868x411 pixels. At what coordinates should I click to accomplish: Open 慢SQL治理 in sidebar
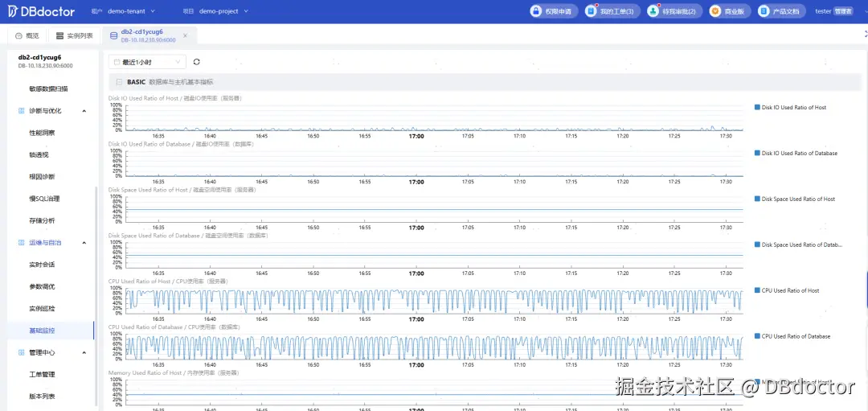tap(43, 199)
